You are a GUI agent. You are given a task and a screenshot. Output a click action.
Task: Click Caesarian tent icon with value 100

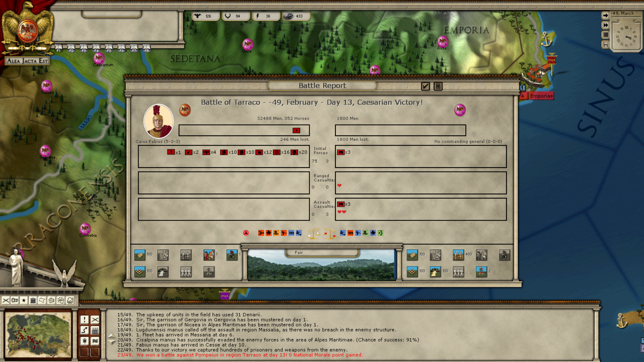point(140,255)
